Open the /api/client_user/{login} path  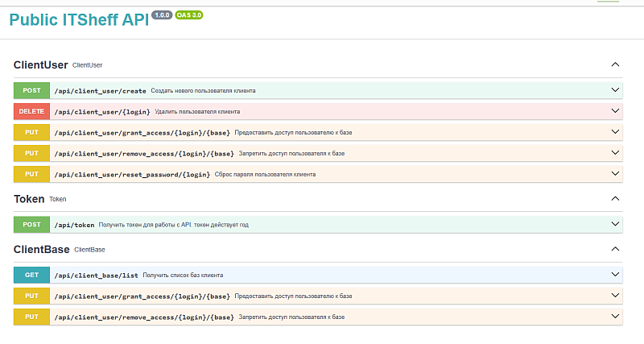pos(102,112)
